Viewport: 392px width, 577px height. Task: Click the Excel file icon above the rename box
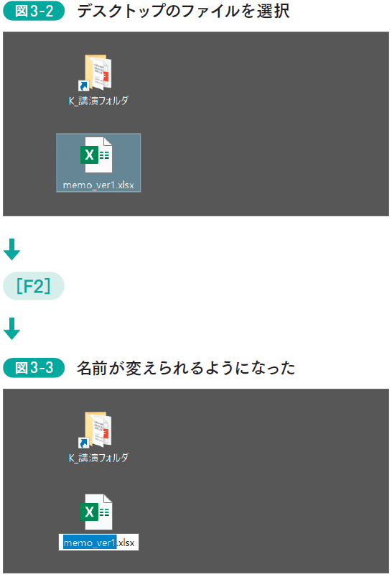click(x=96, y=512)
